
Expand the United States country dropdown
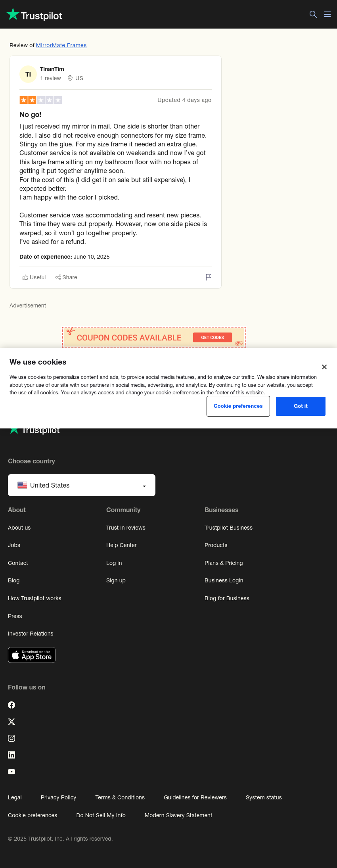(x=82, y=485)
